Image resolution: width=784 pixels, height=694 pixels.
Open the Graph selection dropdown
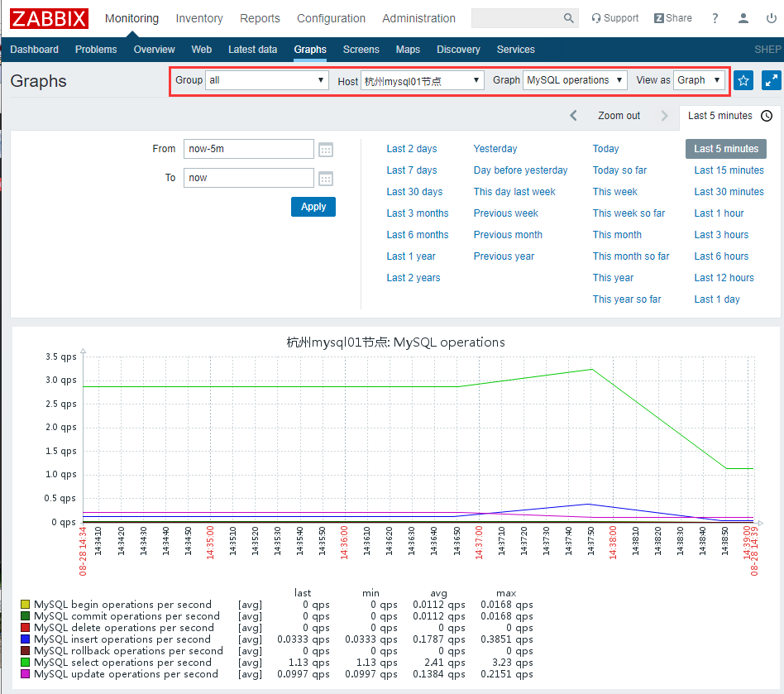pos(575,80)
